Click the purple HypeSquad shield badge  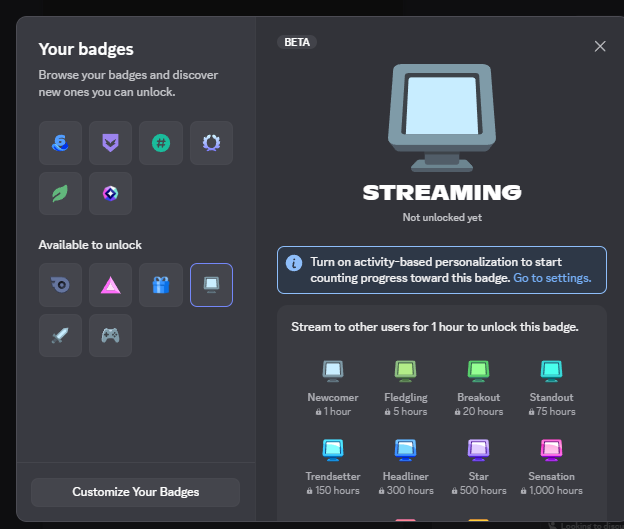[x=111, y=143]
